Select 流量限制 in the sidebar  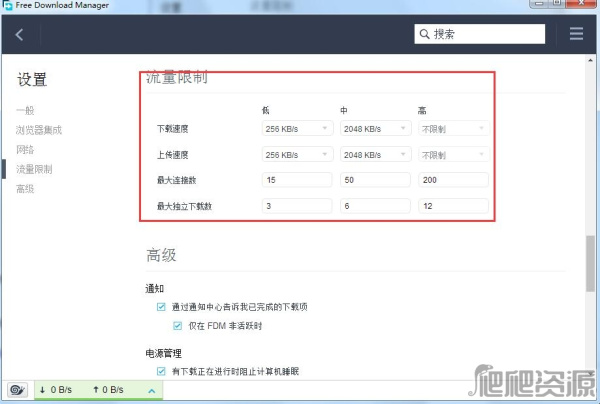click(x=34, y=169)
